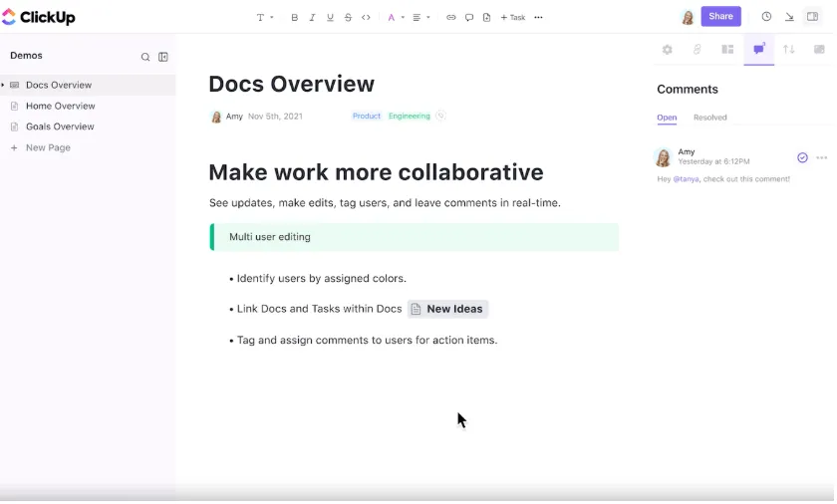Image resolution: width=837 pixels, height=504 pixels.
Task: Click the ClickUp logo
Action: (39, 17)
